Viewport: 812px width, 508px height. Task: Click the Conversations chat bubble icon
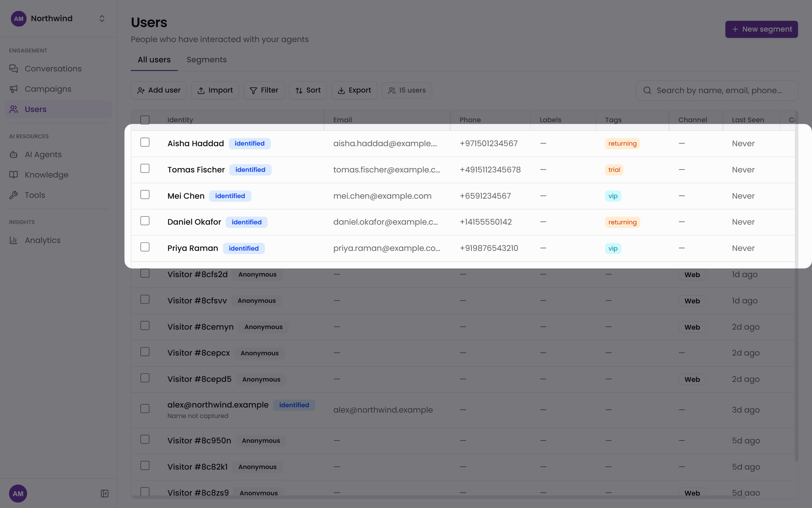click(x=14, y=69)
